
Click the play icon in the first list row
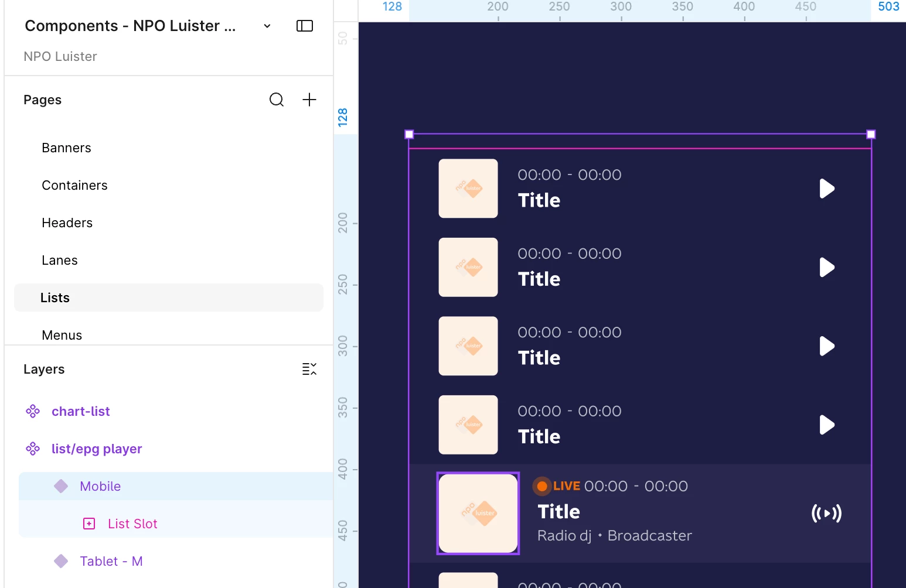827,189
